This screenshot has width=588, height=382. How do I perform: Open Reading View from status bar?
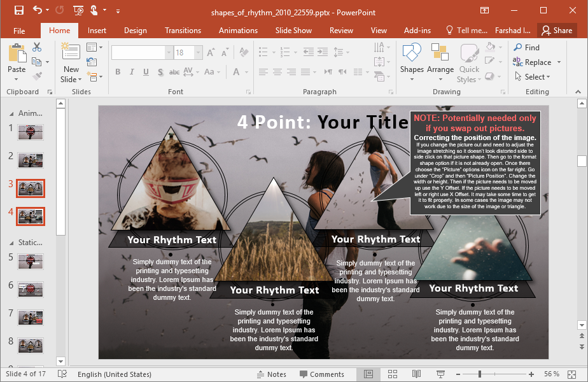click(x=416, y=374)
